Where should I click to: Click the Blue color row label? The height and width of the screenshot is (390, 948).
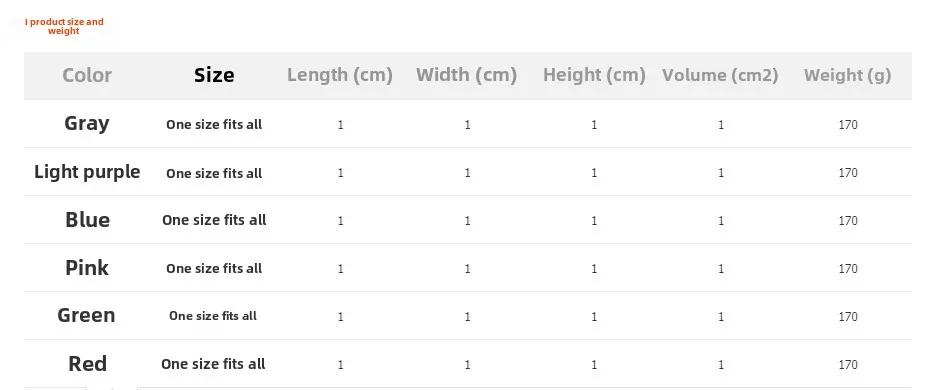pos(87,219)
